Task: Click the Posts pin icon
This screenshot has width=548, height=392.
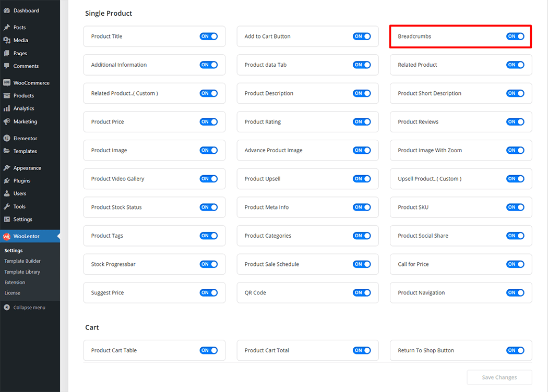Action: click(x=7, y=28)
